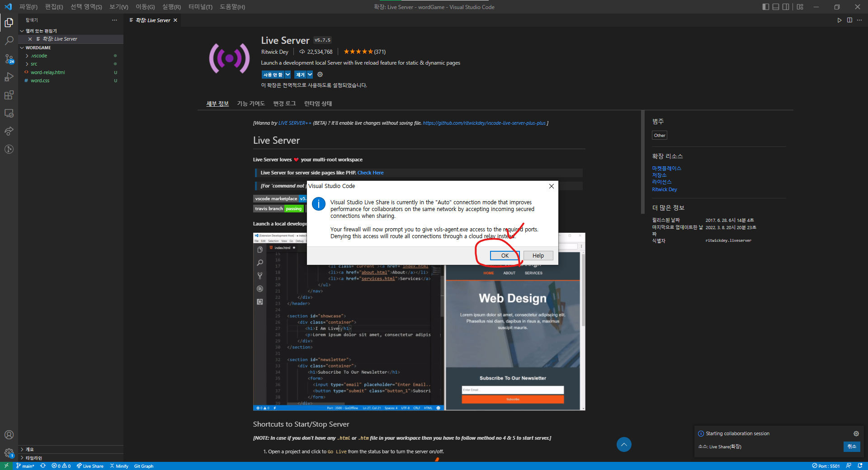Open the Extensions view icon
The height and width of the screenshot is (470, 868).
(x=9, y=95)
